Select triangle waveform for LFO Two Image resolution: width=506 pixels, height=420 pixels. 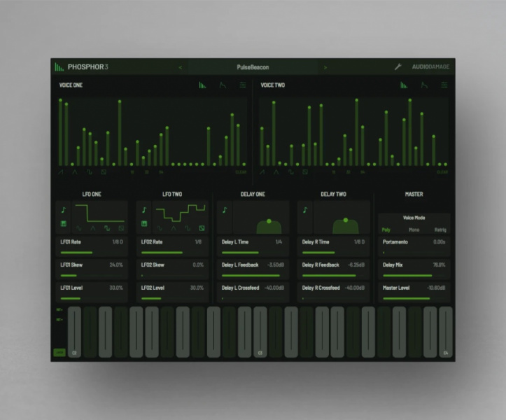[x=174, y=228]
